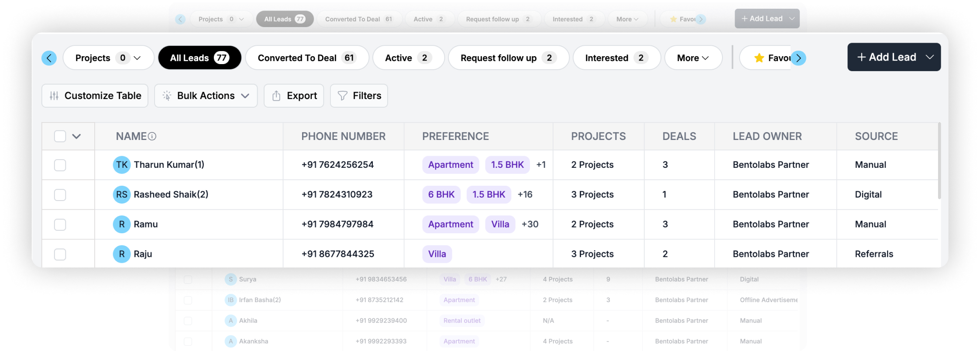Screen dimensions: 980x351
Task: Switch to the Active tab
Action: coord(409,58)
